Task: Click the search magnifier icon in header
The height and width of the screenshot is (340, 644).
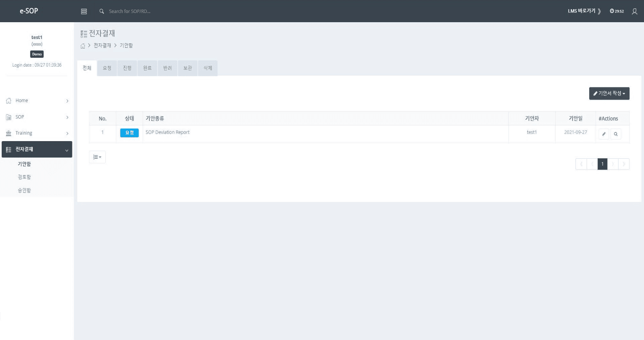Action: click(x=102, y=11)
